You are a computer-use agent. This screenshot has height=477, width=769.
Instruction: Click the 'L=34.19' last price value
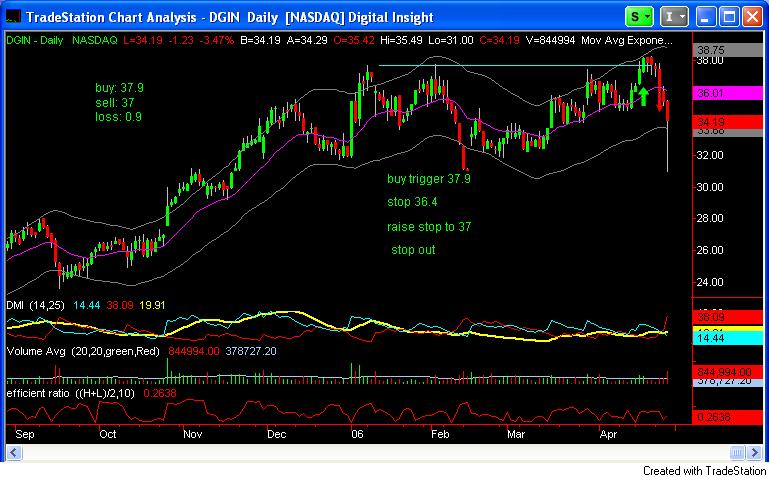(x=143, y=41)
